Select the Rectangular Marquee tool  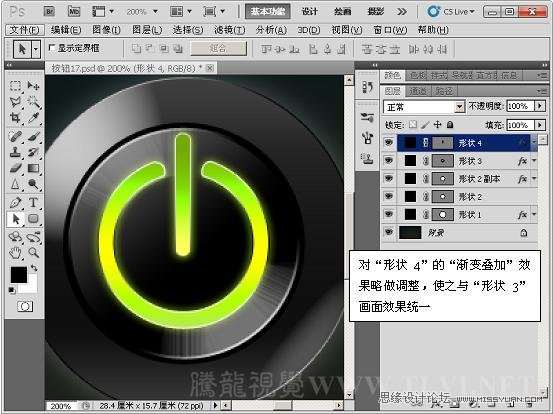15,86
